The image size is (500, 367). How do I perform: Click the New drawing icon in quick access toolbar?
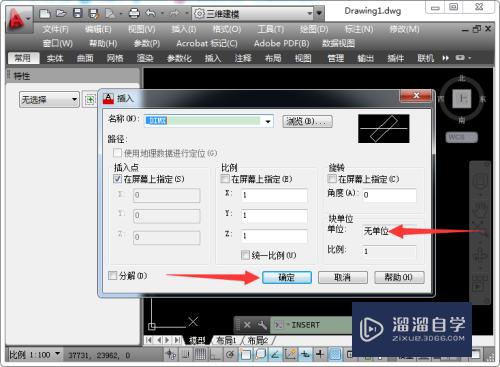45,13
